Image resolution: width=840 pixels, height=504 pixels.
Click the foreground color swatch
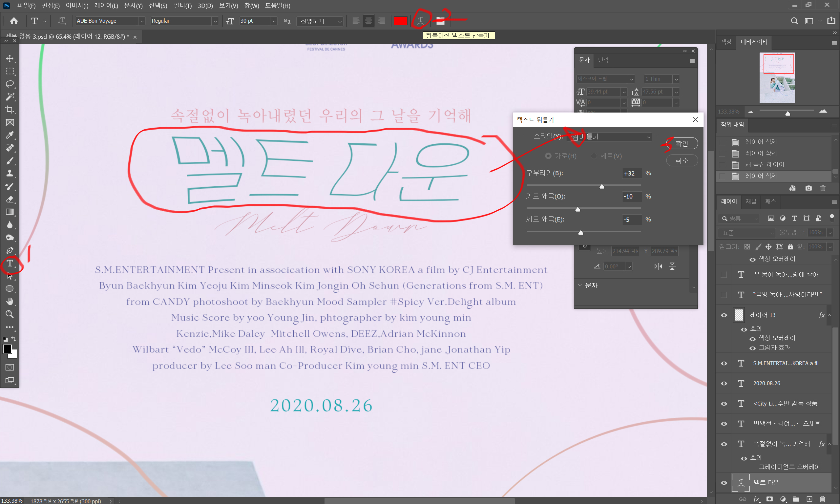point(7,349)
